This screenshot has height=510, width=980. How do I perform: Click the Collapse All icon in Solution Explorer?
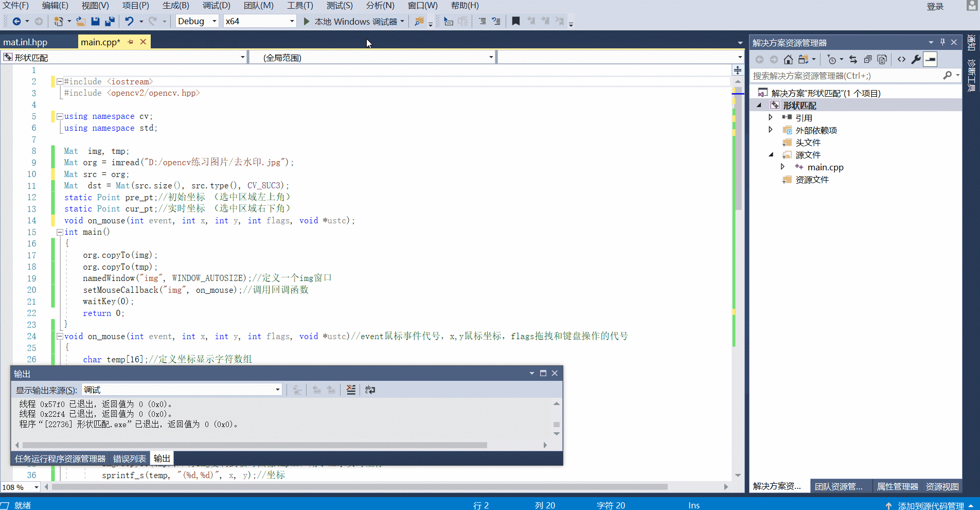868,59
